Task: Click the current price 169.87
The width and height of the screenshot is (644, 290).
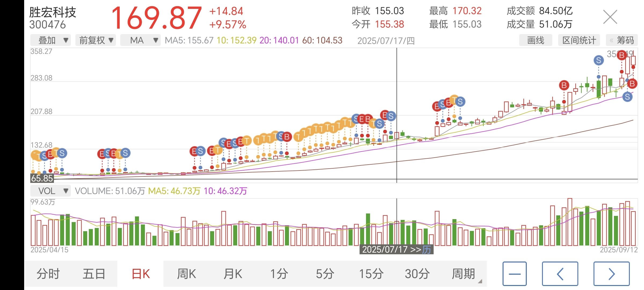Action: coord(156,18)
